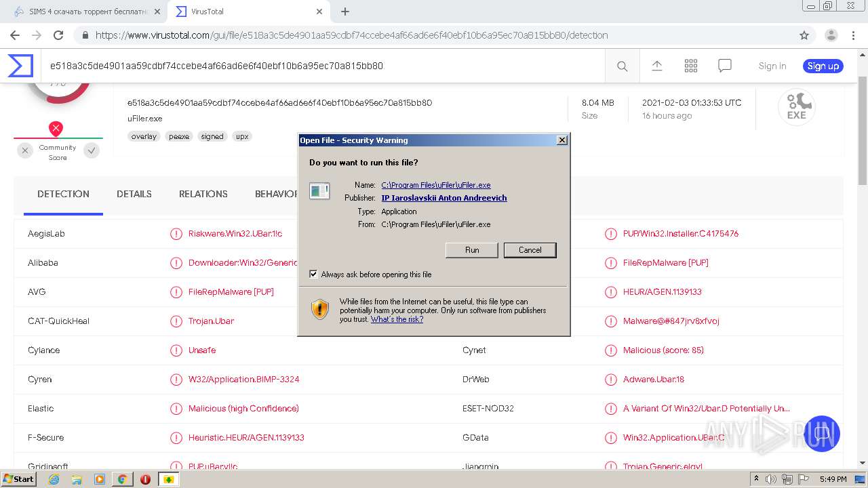Vote up with the community score checkmark
Screen dimensions: 868x488
pyautogui.click(x=92, y=151)
